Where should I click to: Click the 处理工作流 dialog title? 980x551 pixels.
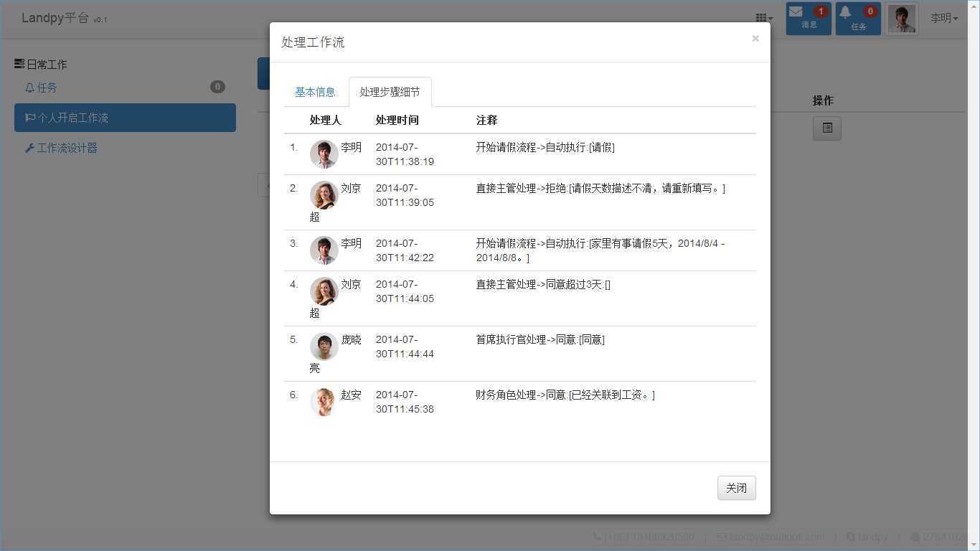pyautogui.click(x=313, y=42)
